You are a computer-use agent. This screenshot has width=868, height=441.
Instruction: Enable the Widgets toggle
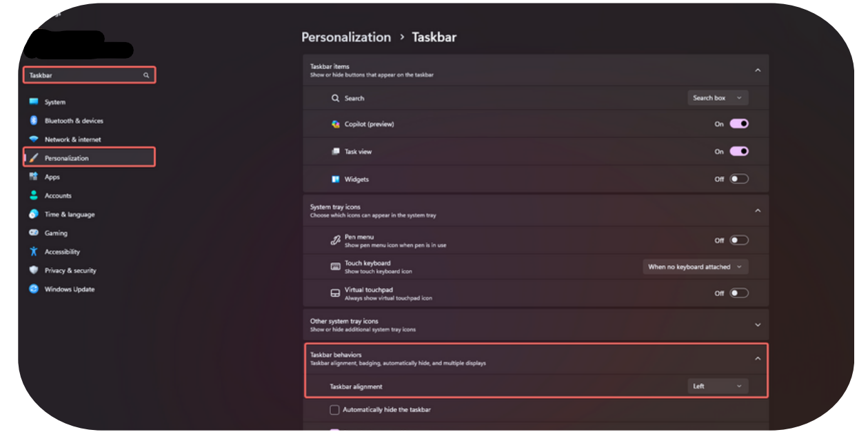[x=739, y=179]
